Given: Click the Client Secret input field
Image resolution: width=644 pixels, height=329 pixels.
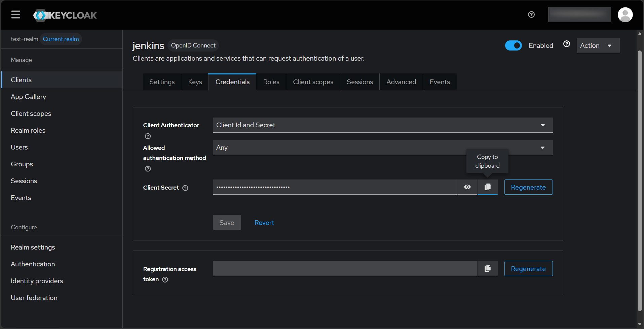Looking at the screenshot, I should (x=335, y=187).
